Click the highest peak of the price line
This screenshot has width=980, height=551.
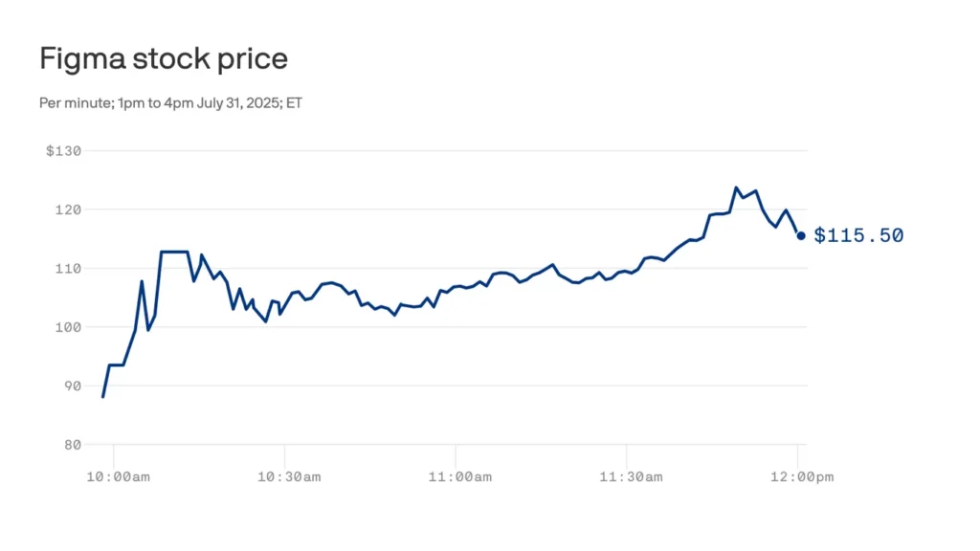pos(736,187)
